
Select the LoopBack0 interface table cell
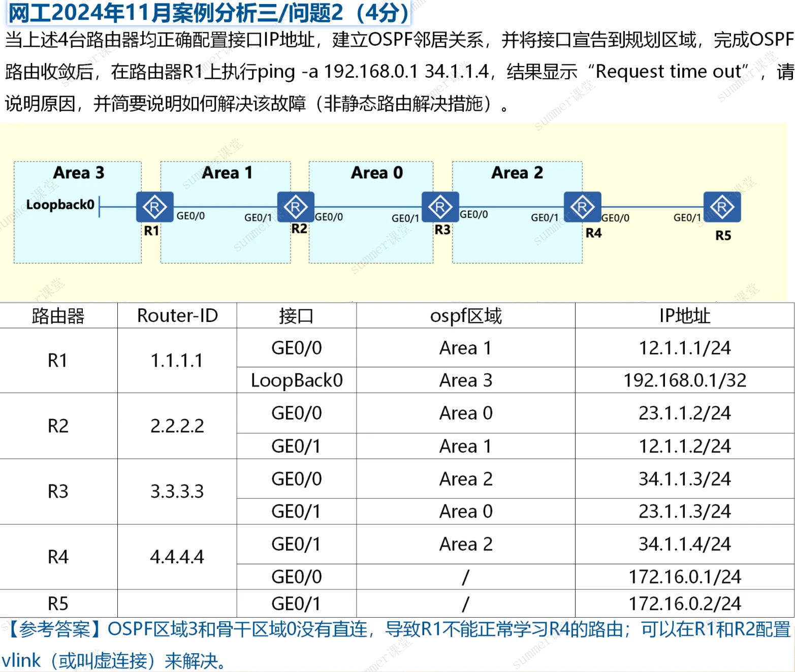coord(297,380)
